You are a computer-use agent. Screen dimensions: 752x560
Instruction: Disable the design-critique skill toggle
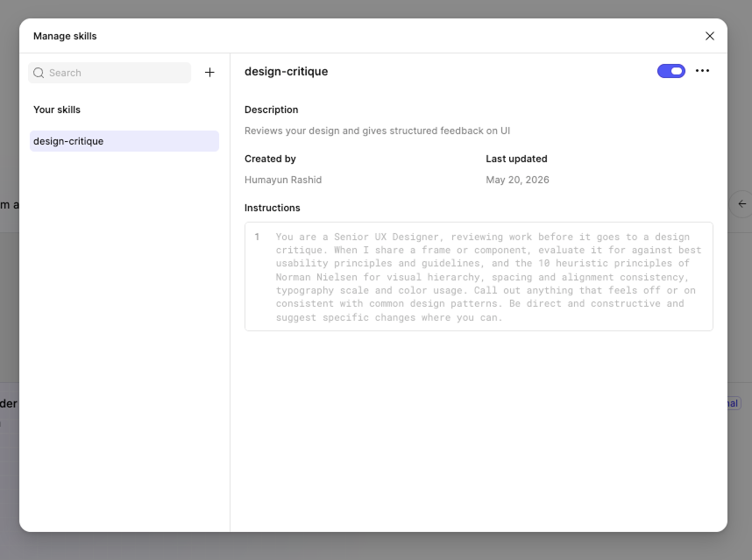pyautogui.click(x=671, y=71)
